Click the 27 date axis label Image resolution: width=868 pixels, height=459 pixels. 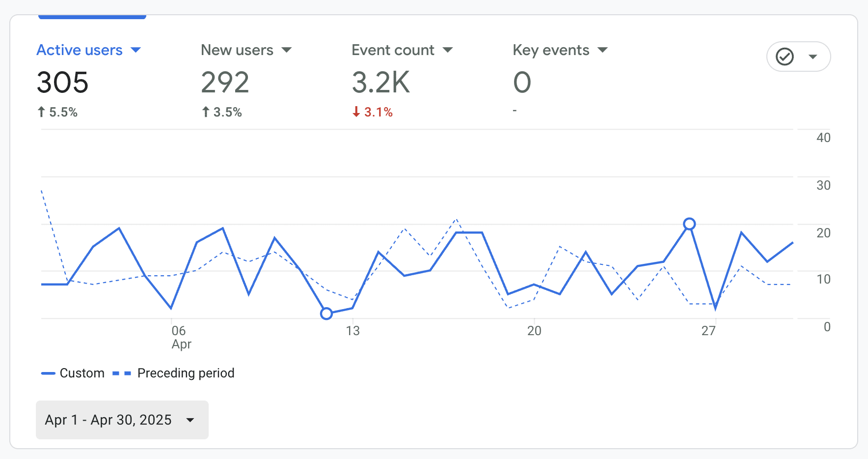[x=708, y=331]
